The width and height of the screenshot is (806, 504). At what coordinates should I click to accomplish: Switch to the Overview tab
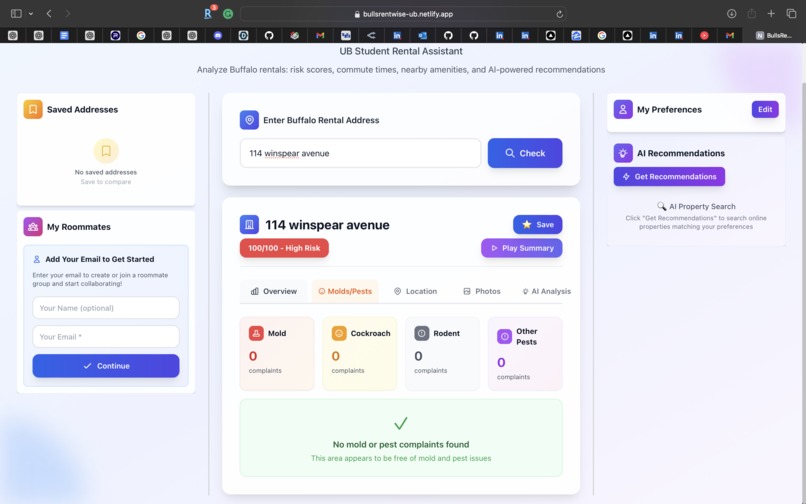[x=273, y=291]
